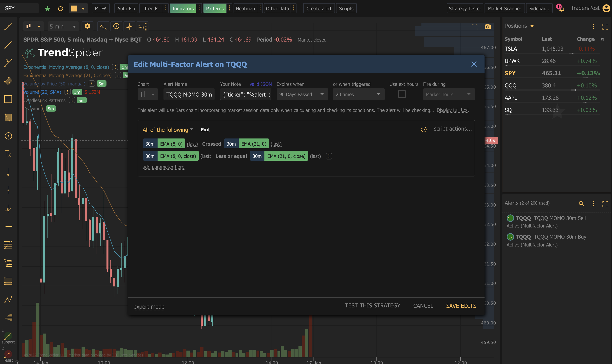Select the horizontal line tool

8,226
